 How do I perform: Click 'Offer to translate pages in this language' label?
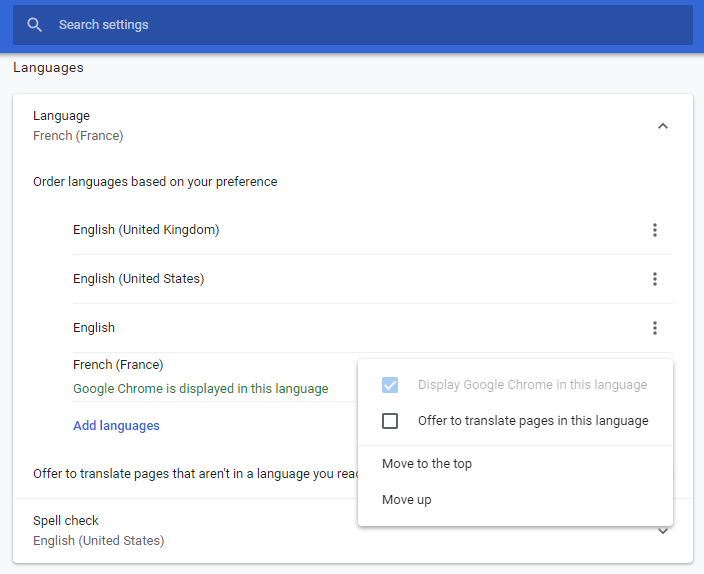[533, 421]
